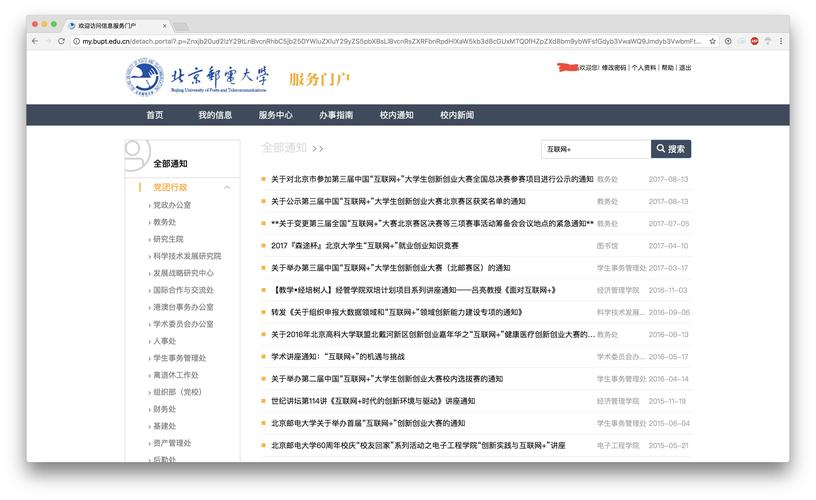Open the 60周年校庆“校友回家” lecture notice

[418, 446]
